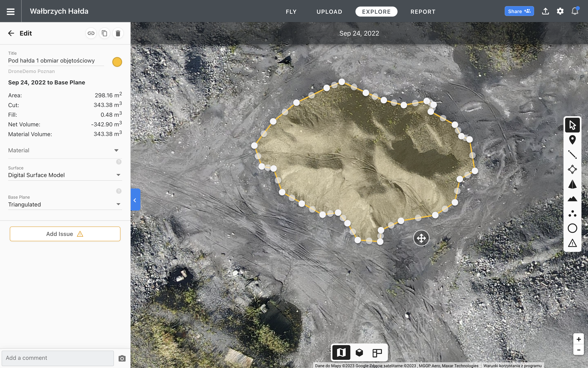Select the issue warning triangle tool
588x368 pixels.
pyautogui.click(x=572, y=243)
